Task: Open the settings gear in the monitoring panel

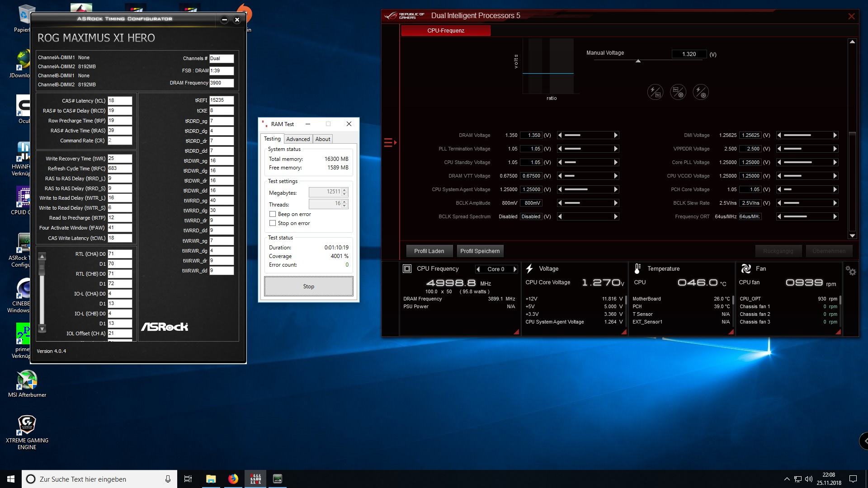Action: point(850,271)
